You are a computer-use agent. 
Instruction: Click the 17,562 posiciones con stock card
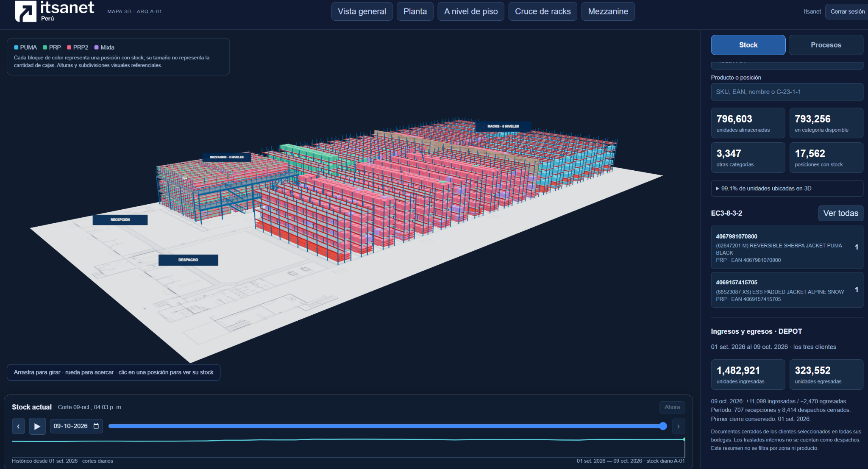coord(826,158)
